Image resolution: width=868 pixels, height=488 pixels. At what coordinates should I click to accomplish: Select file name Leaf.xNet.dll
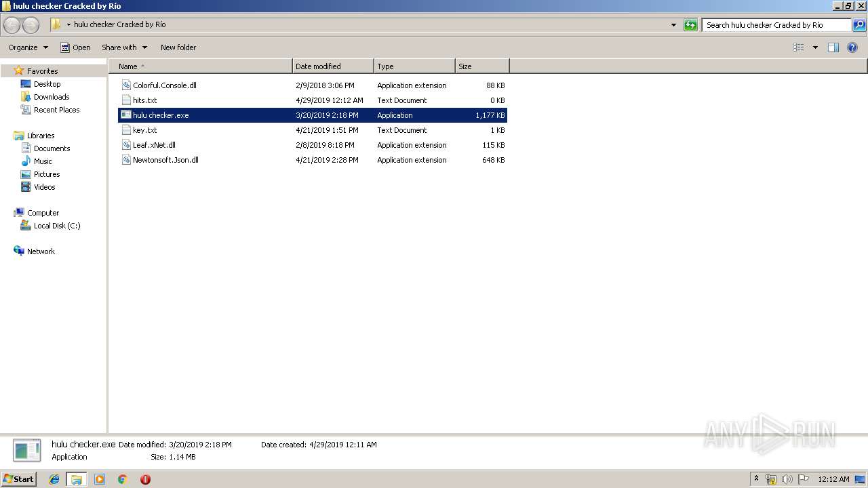[x=154, y=145]
